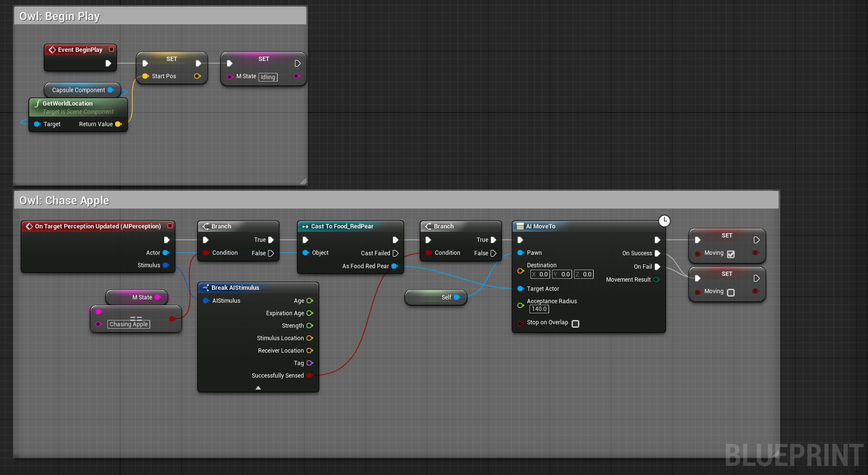Open the Chasing Apple enum dropdown
The height and width of the screenshot is (475, 868).
click(x=129, y=324)
